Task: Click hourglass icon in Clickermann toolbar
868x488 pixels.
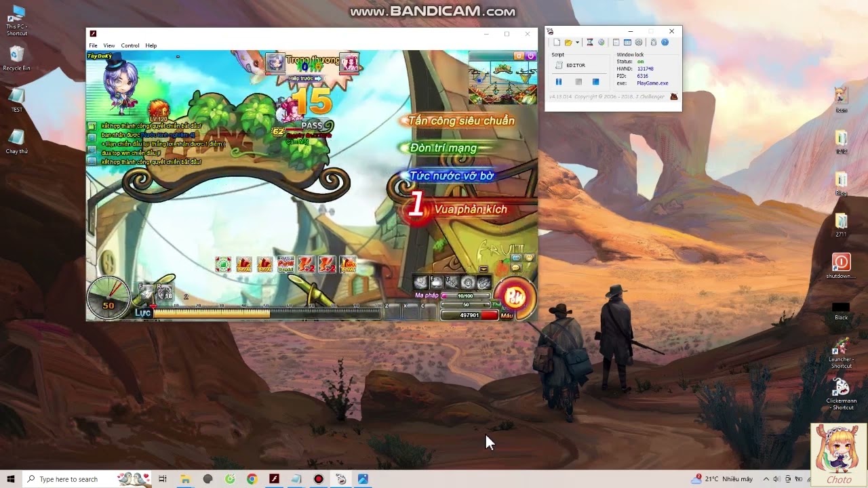Action: (x=590, y=42)
